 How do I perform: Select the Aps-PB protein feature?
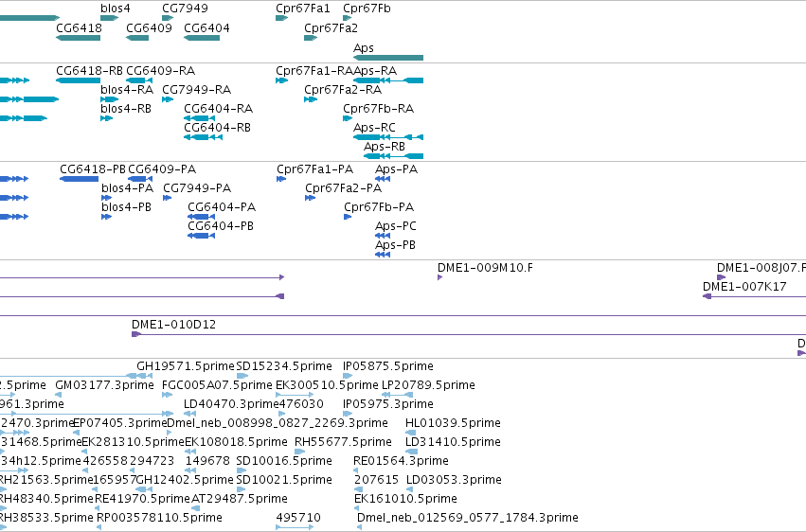click(x=383, y=255)
